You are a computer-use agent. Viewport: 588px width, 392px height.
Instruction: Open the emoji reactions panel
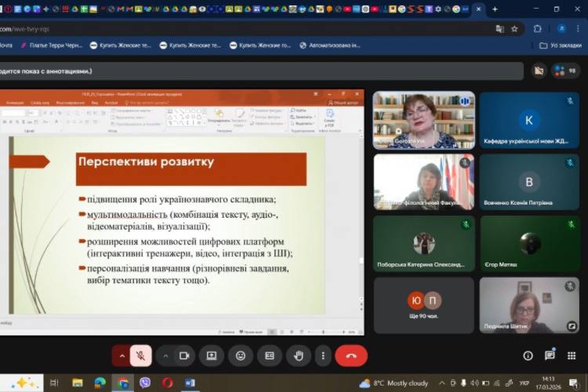pos(241,355)
